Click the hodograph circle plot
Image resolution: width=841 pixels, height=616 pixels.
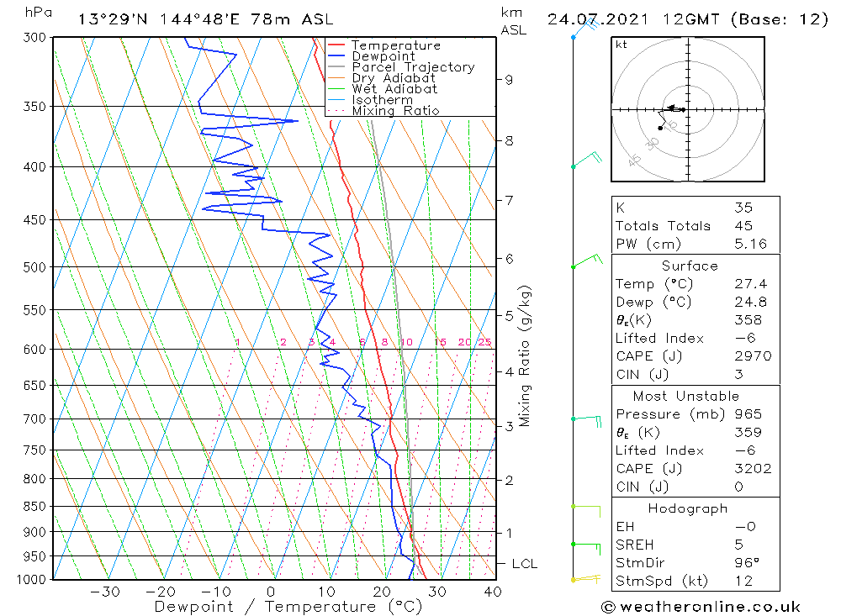688,109
